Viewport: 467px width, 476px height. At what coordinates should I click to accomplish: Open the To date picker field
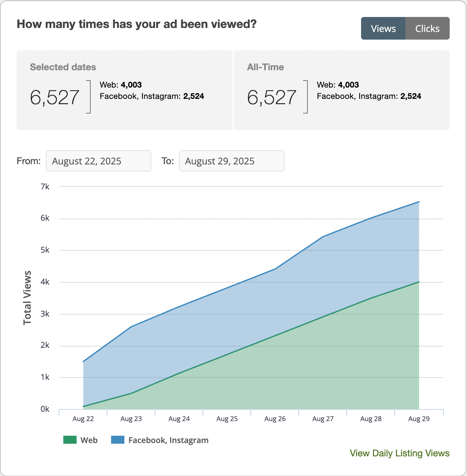coord(232,161)
